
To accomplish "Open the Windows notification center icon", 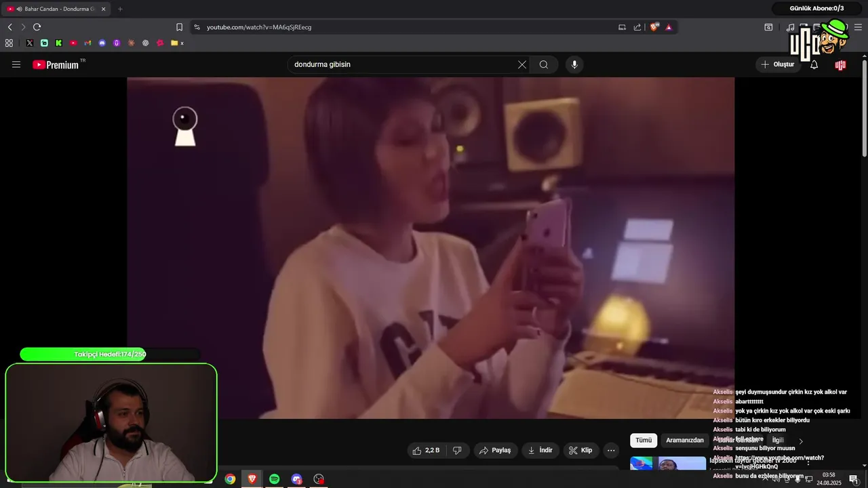I will (x=854, y=479).
